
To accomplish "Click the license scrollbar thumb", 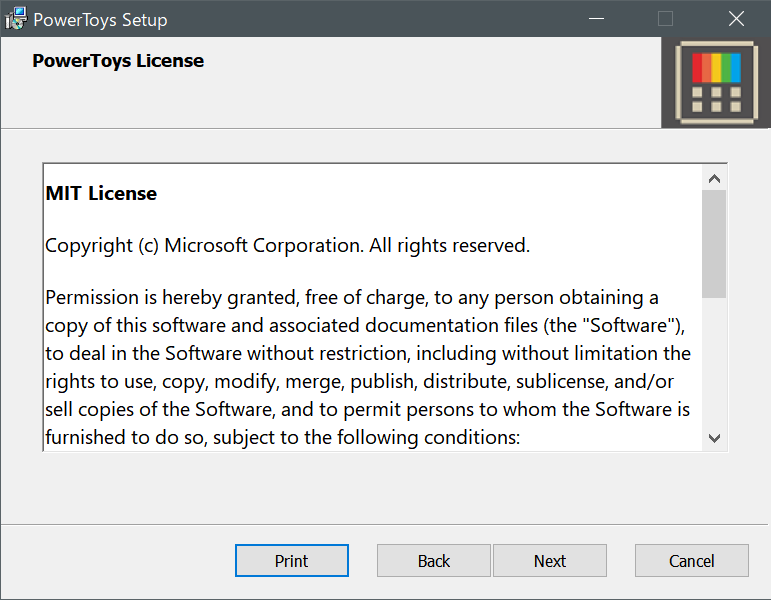I will (x=713, y=243).
